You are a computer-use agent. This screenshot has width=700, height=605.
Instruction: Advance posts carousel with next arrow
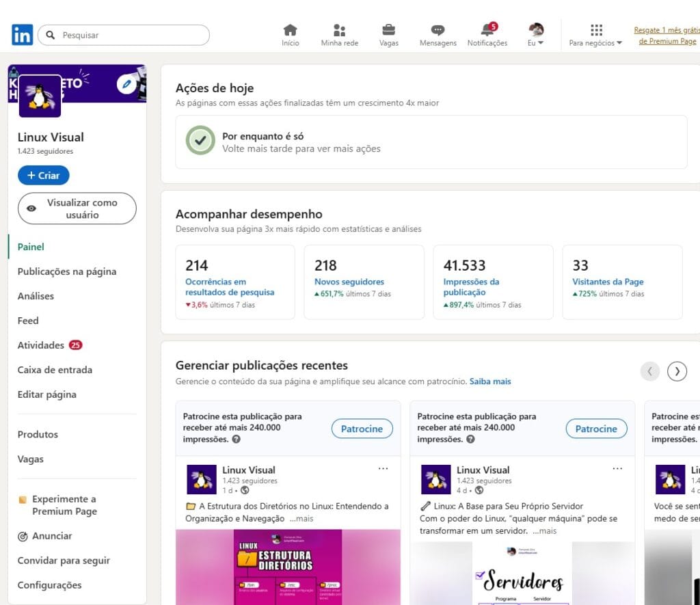677,371
